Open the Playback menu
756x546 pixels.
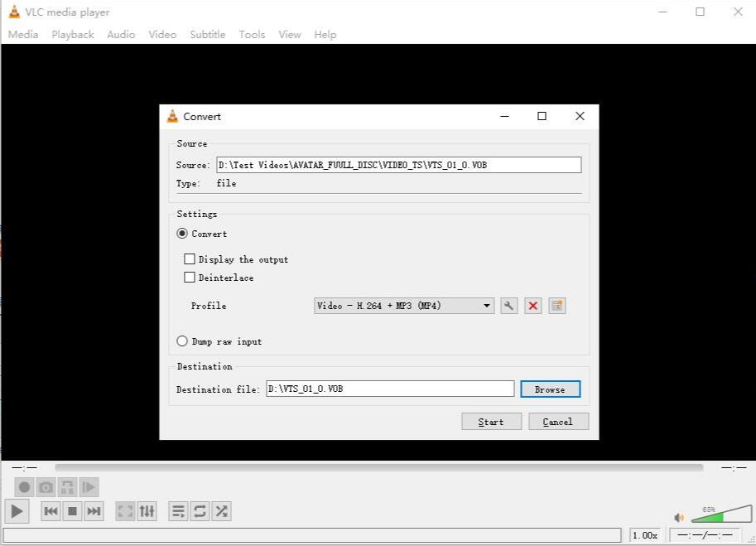pyautogui.click(x=73, y=35)
